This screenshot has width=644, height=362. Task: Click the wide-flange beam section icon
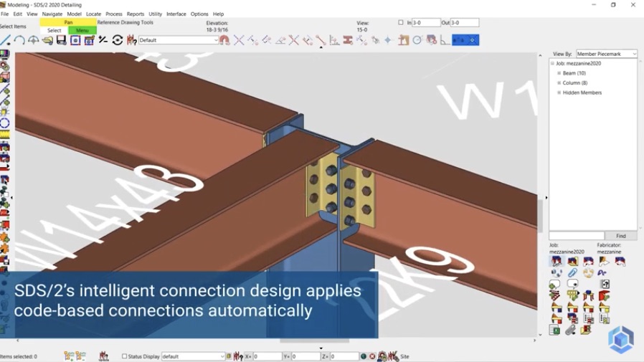click(x=348, y=40)
